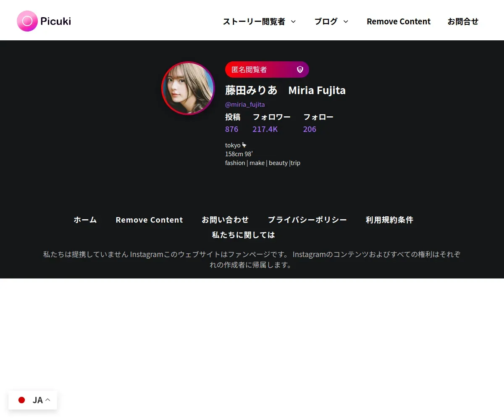Open the JA language selector

[33, 400]
